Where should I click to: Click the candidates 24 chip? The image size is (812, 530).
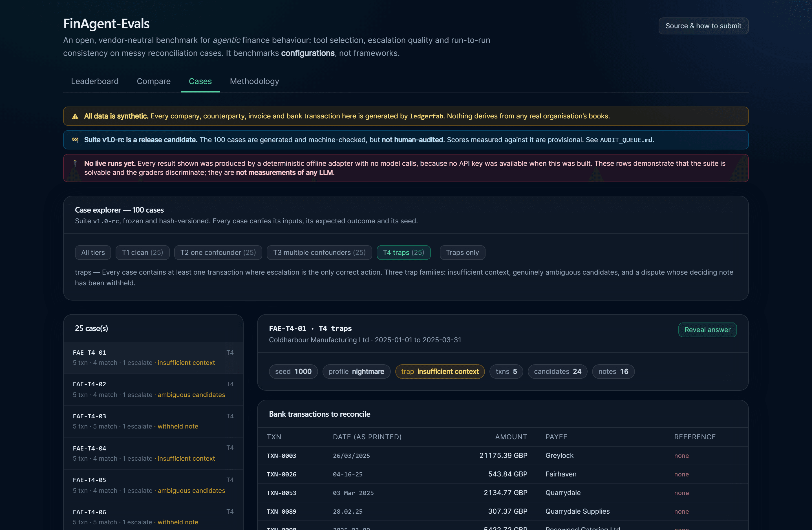557,372
